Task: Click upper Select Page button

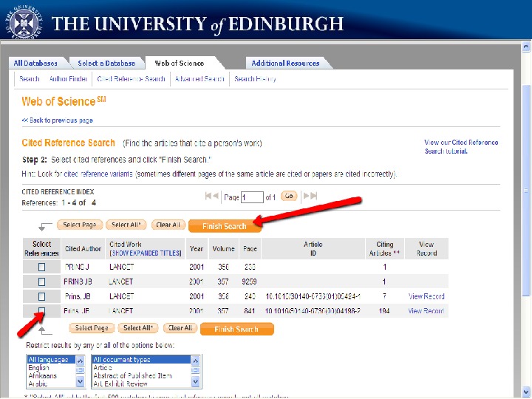Action: [x=80, y=225]
